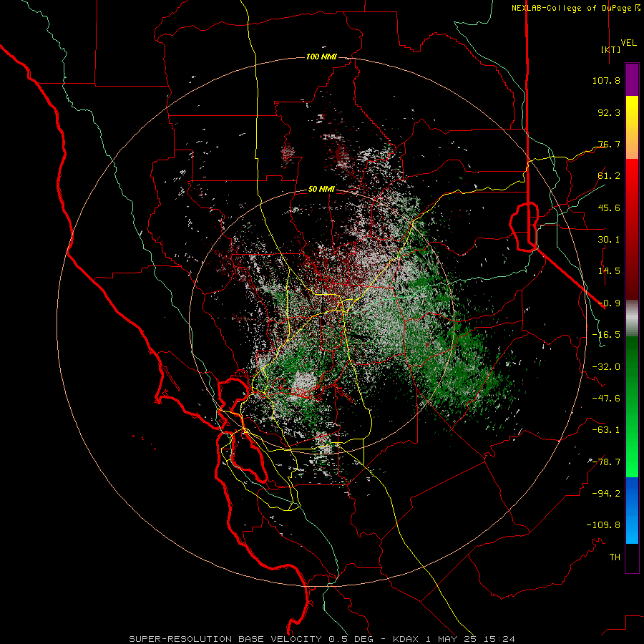Click the 76.7 velocity scale label
644x644 pixels.
pos(609,144)
